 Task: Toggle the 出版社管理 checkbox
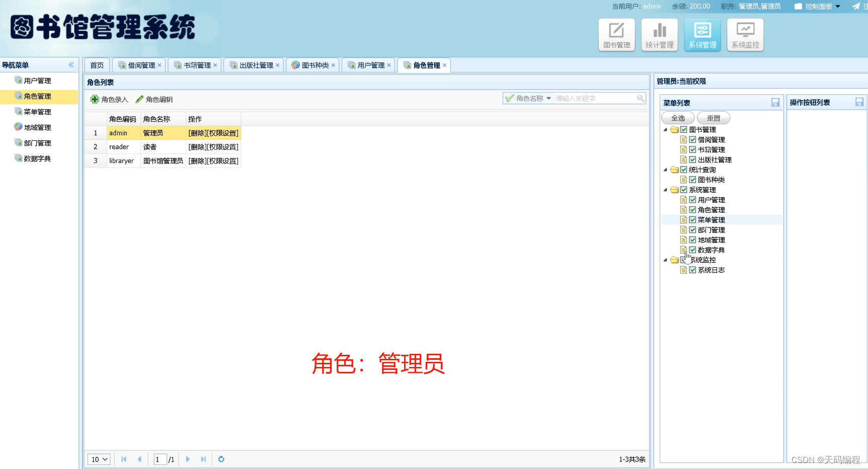[693, 160]
